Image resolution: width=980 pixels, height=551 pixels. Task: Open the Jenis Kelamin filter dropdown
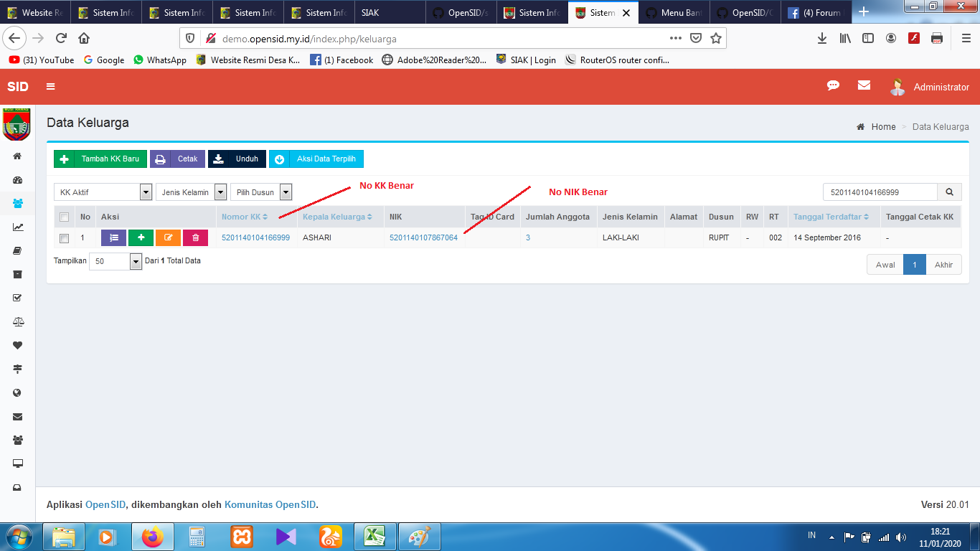191,192
